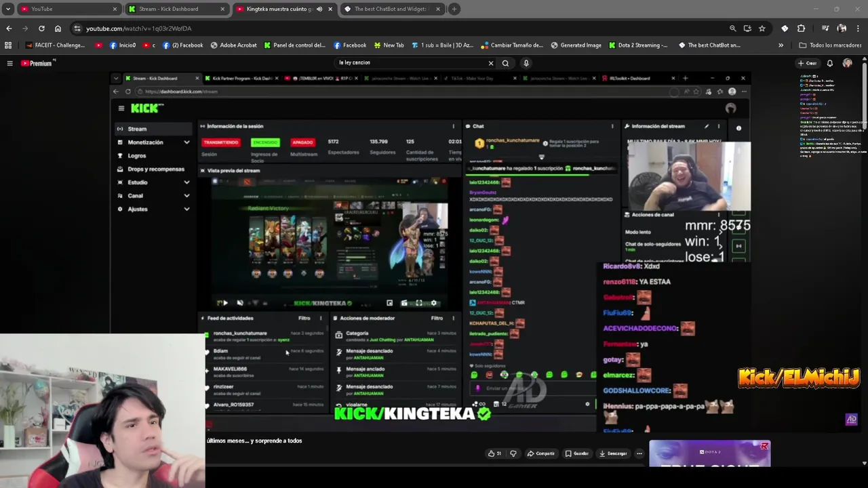Viewport: 868px width, 488px height.
Task: Open the FACEIT - Challenge bookmark
Action: pos(56,45)
